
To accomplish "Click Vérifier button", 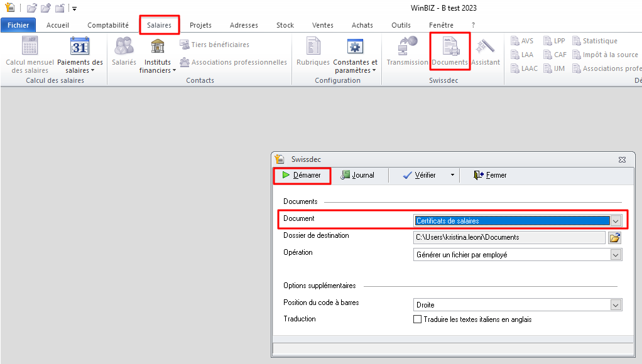I will tap(419, 176).
